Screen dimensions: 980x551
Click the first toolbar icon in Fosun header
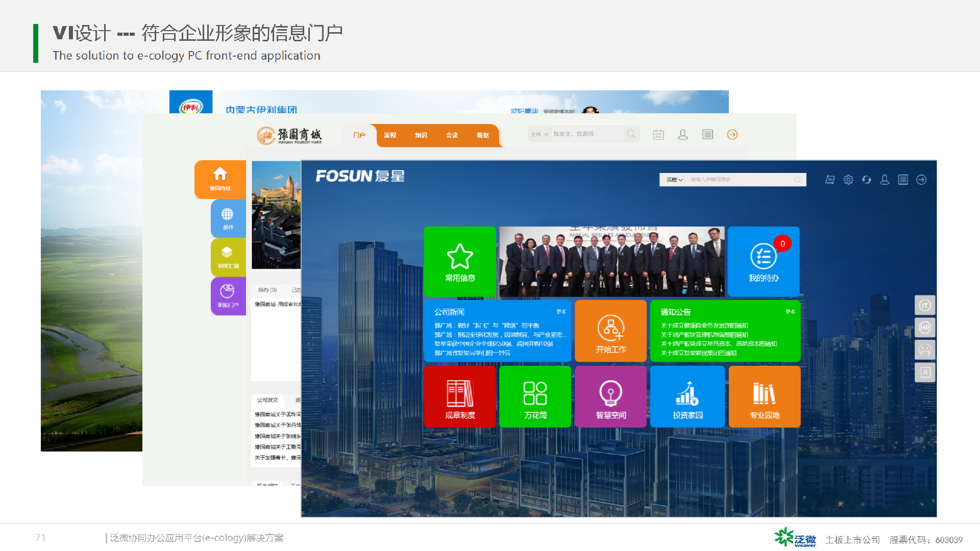830,180
